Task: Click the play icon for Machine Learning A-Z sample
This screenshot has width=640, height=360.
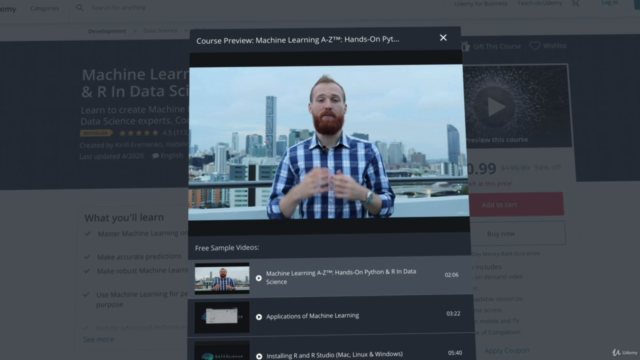Action: click(x=259, y=278)
